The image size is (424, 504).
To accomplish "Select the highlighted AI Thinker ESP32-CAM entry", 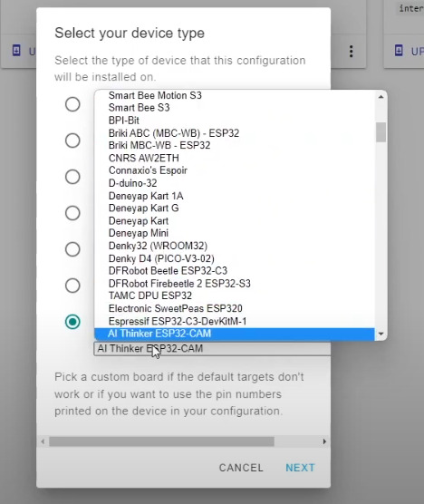I will click(x=235, y=334).
